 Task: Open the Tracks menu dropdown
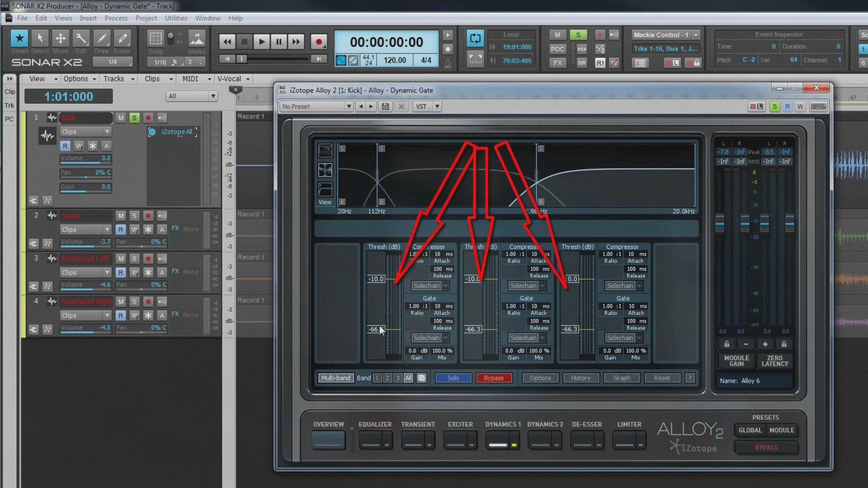(x=119, y=79)
